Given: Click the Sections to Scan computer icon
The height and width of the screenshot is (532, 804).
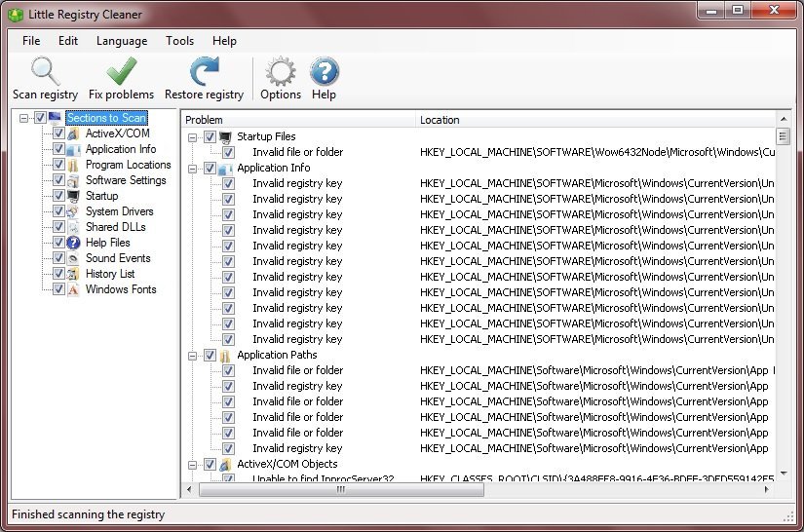Looking at the screenshot, I should (55, 118).
